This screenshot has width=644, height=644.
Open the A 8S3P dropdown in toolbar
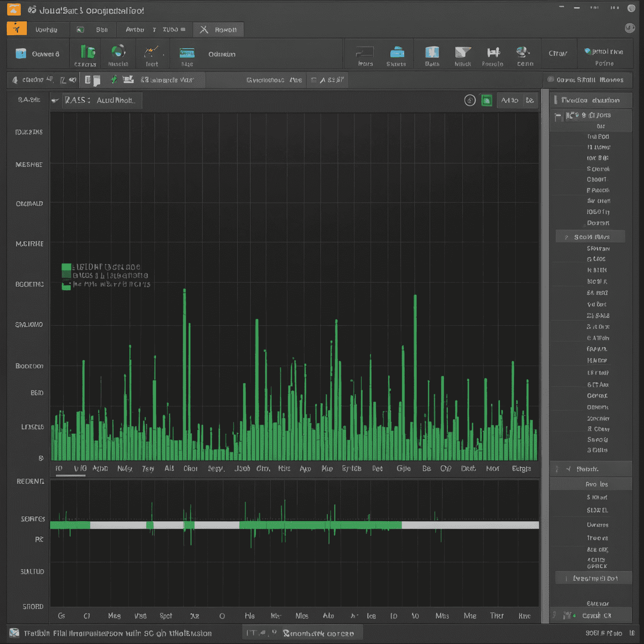pos(328,80)
